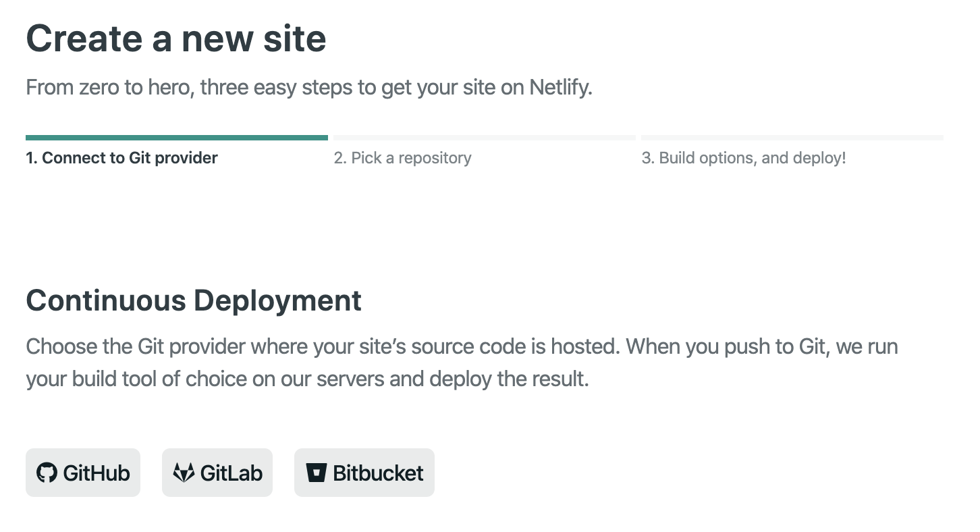Click the green progress bar above step 1
This screenshot has width=980, height=532.
click(177, 138)
